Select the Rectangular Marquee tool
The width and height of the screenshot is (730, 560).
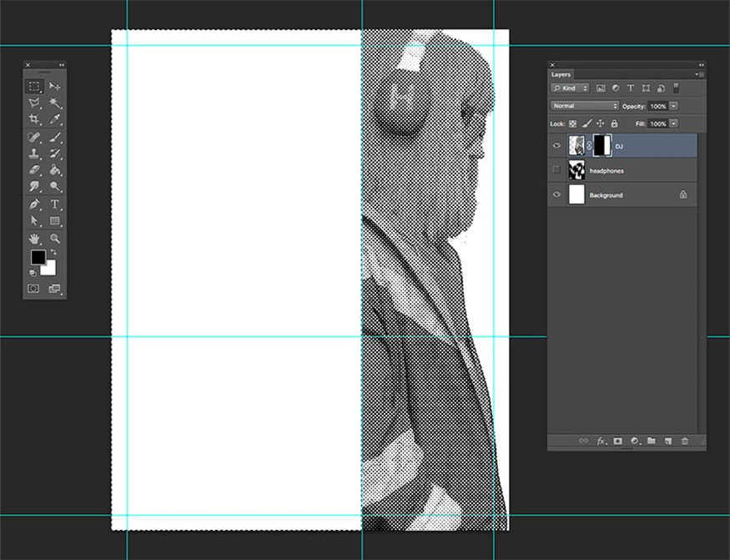click(x=34, y=86)
